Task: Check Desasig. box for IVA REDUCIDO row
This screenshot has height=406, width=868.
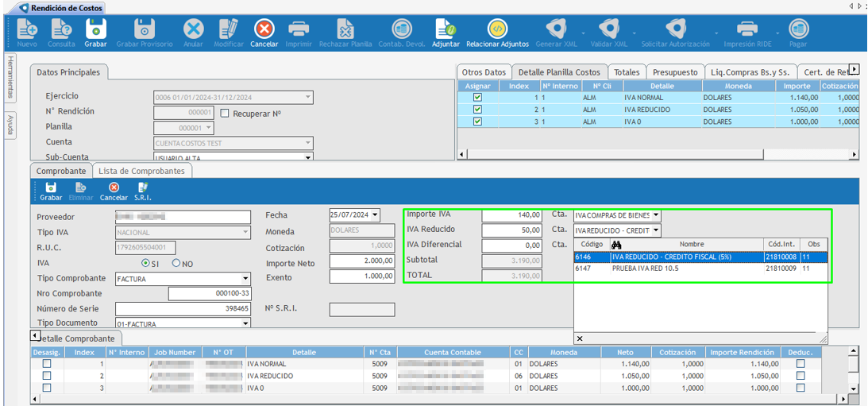Action: tap(47, 376)
